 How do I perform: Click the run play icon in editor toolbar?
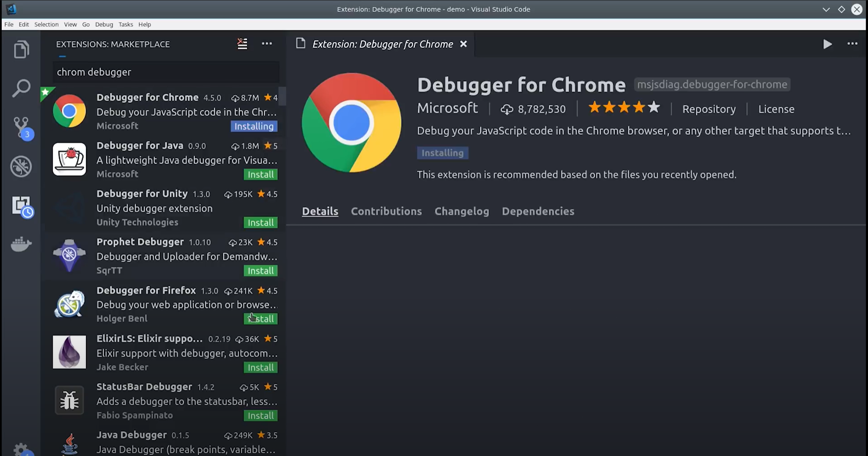tap(827, 44)
